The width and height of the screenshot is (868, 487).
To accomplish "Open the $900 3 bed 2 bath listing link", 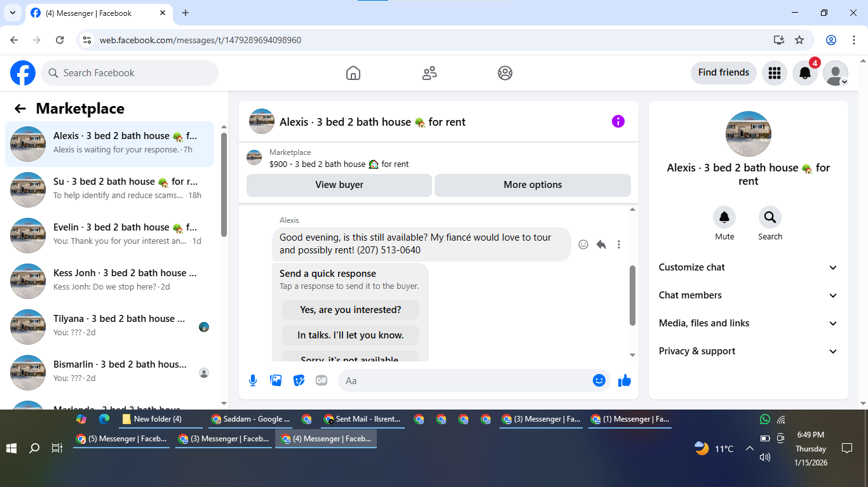I will coord(339,164).
